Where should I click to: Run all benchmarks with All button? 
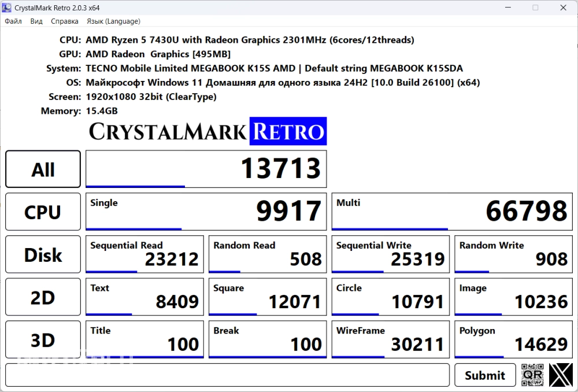click(43, 169)
